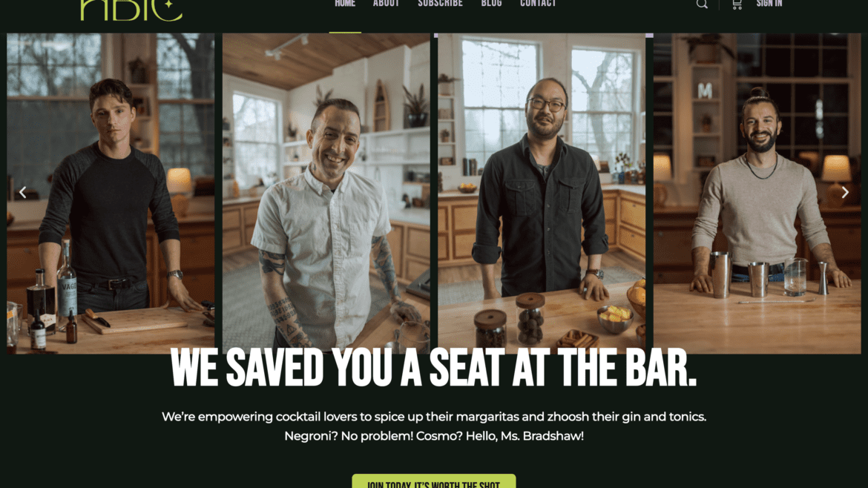Screen dimensions: 868x488
Task: Open the shopping cart icon
Action: pyautogui.click(x=737, y=4)
